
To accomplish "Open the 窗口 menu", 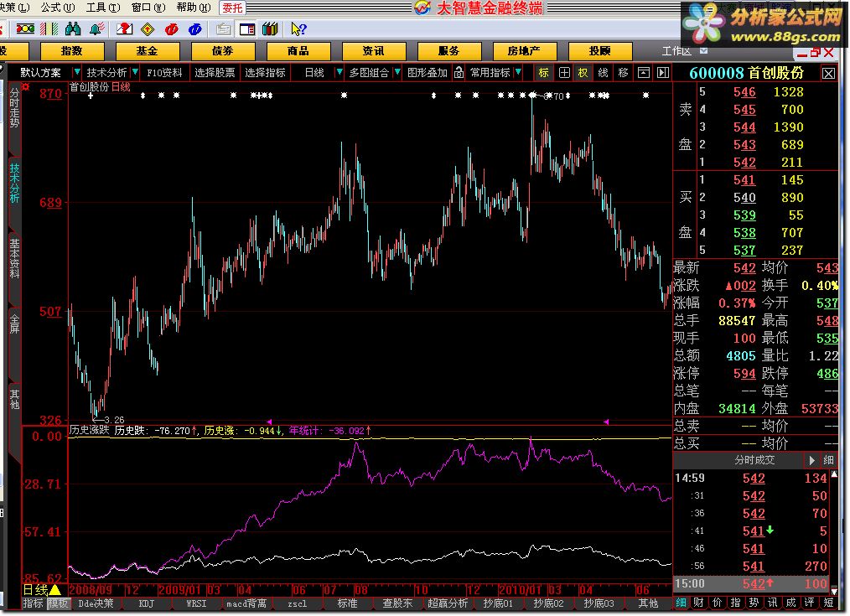I will coord(148,8).
